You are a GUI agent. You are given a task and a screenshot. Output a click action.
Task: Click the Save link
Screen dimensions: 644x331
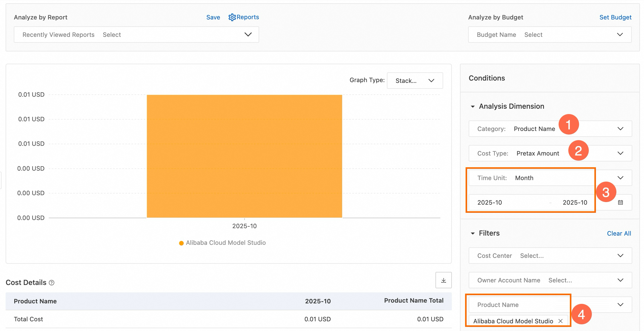coord(213,17)
